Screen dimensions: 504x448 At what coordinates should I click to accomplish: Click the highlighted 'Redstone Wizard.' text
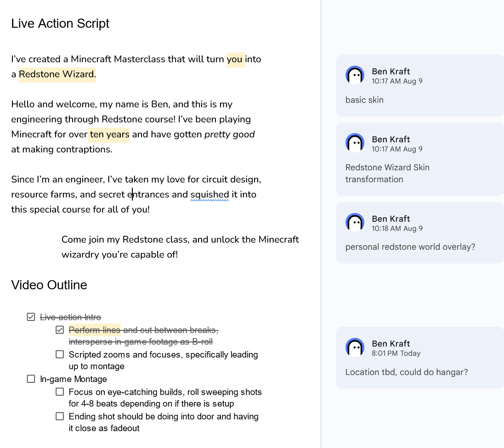tap(57, 74)
